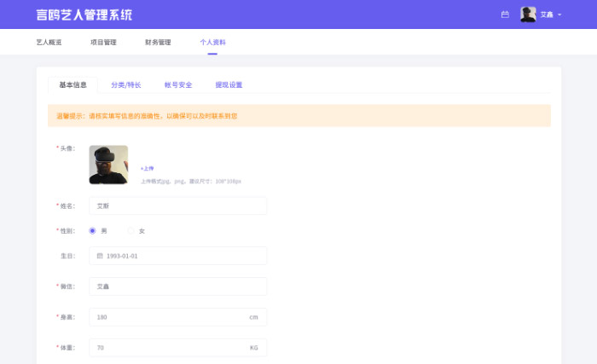The image size is (597, 364).
Task: Open the 艺人概览 navigation tab
Action: tap(49, 43)
